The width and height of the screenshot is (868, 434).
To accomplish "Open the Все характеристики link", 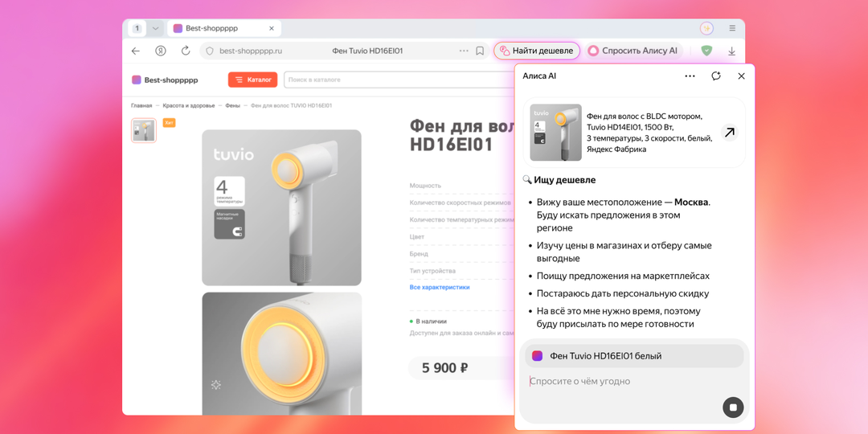I will 440,287.
